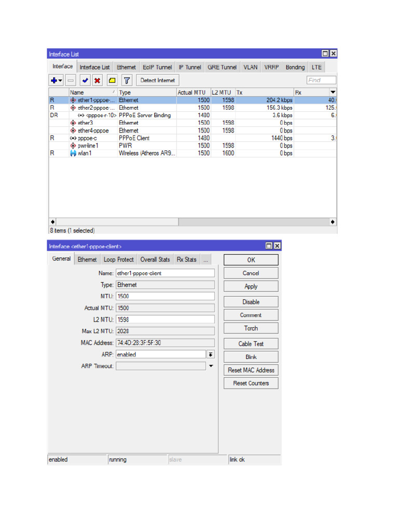Screen dimensions: 399x532
Task: Click the blue checkmark Enable icon
Action: click(85, 81)
